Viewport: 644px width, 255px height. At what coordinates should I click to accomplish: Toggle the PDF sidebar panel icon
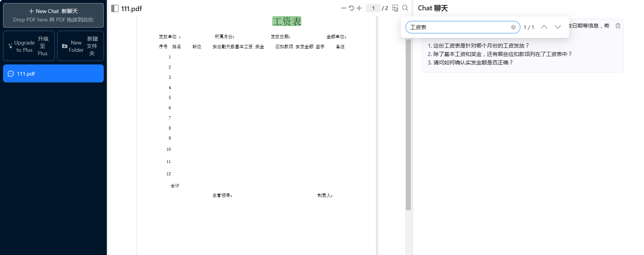(x=115, y=8)
